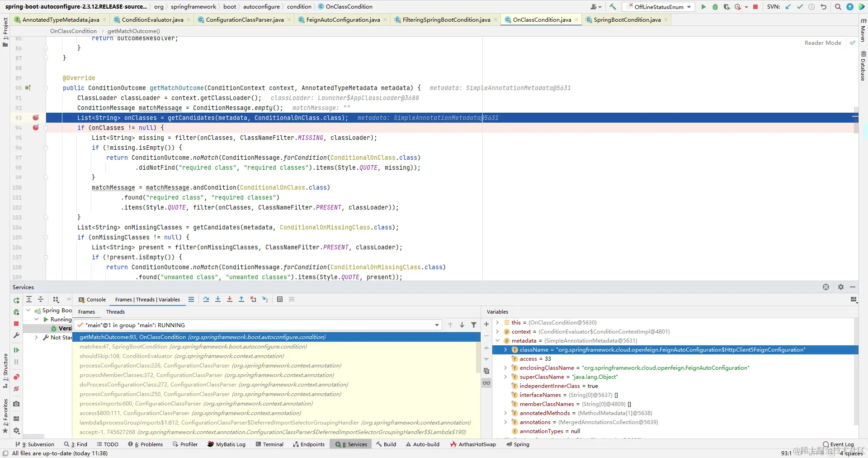
Task: Toggle thread frames filter funnel icon
Action: point(474,325)
